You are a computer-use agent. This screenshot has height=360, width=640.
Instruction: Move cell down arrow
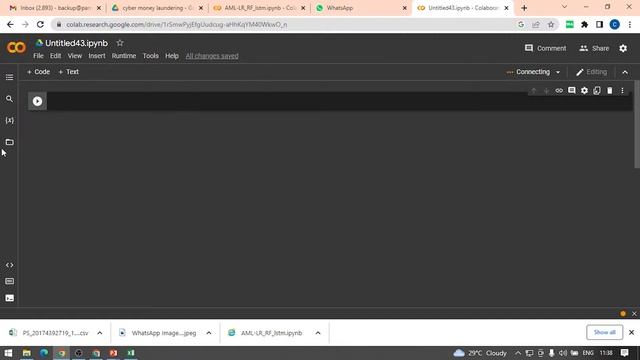point(546,91)
